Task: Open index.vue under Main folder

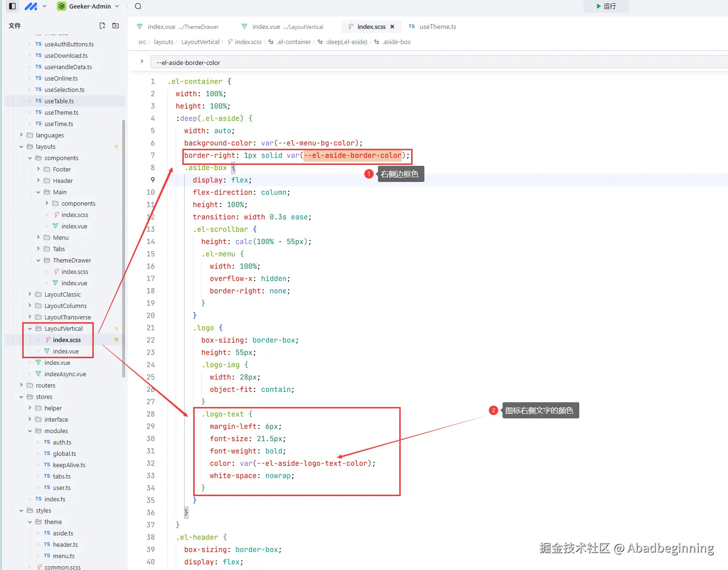Action: (74, 226)
